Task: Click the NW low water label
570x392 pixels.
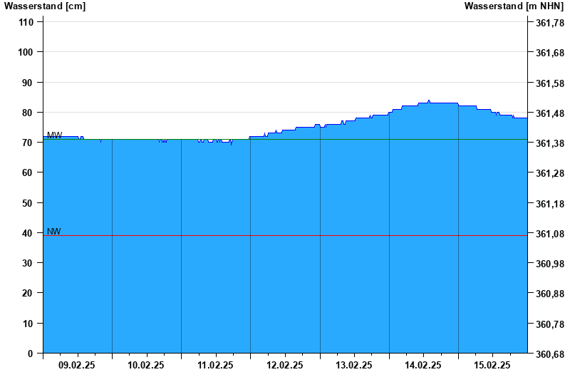Action: (54, 232)
